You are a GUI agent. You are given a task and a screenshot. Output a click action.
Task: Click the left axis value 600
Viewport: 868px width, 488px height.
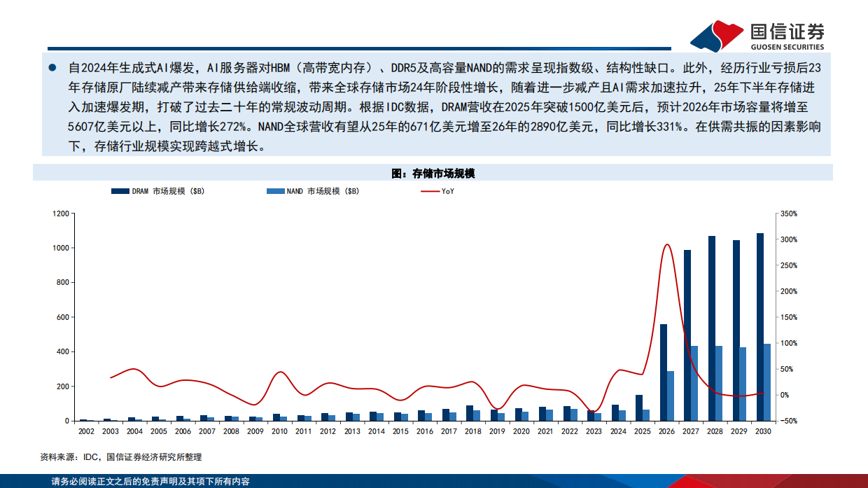pos(63,317)
